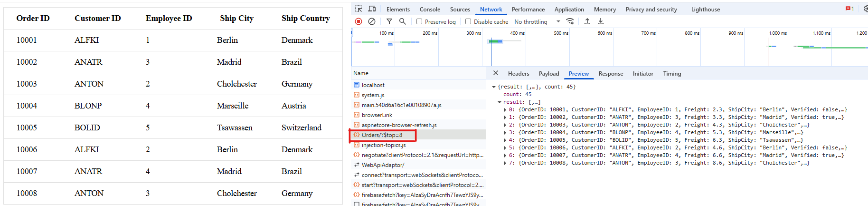
Task: Check the Disable cache checkbox
Action: (x=468, y=21)
